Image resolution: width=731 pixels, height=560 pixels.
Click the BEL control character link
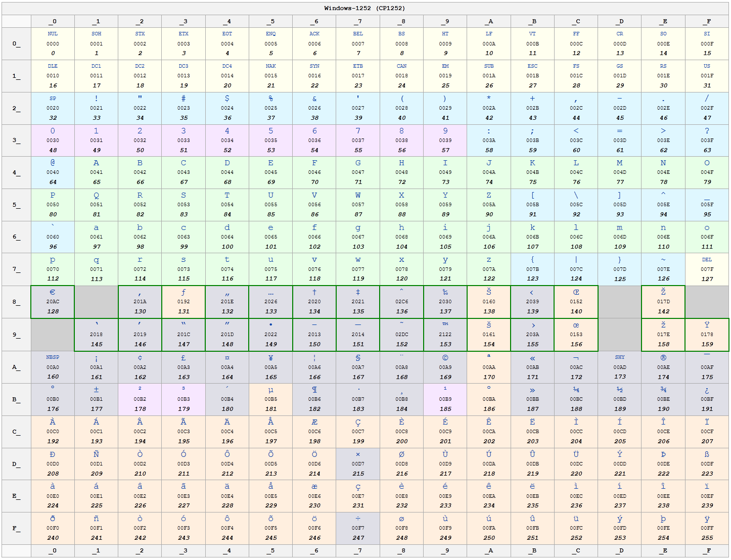coord(358,34)
